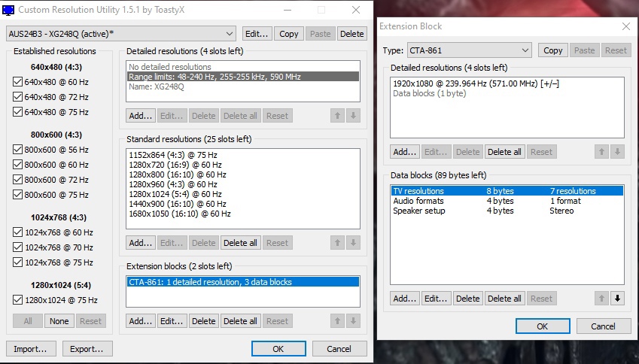Click the Export... button

click(x=87, y=349)
